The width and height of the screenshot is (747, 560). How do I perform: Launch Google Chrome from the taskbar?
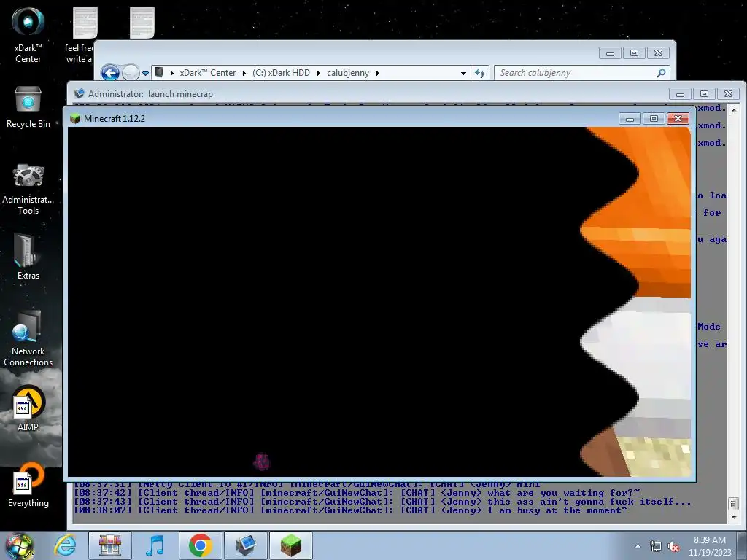click(200, 545)
